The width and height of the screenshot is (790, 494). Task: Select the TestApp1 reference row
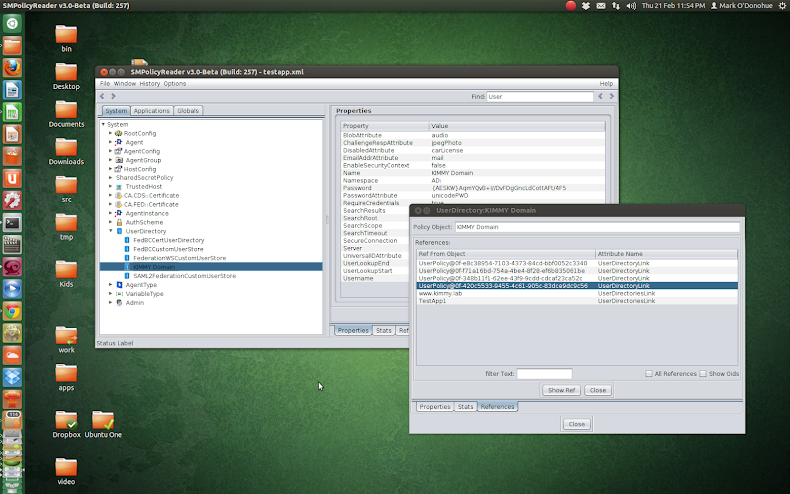(432, 300)
